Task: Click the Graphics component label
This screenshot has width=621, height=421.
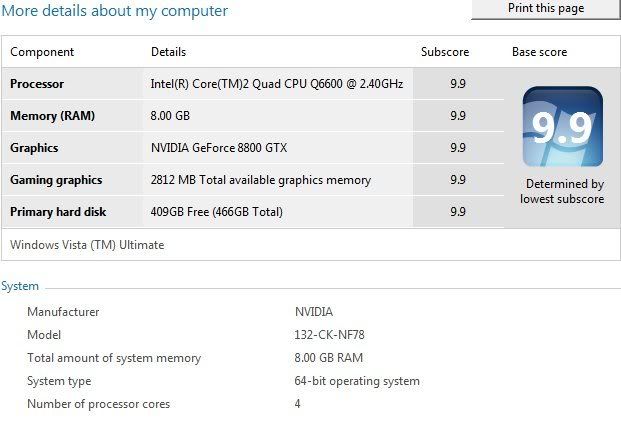Action: 34,148
